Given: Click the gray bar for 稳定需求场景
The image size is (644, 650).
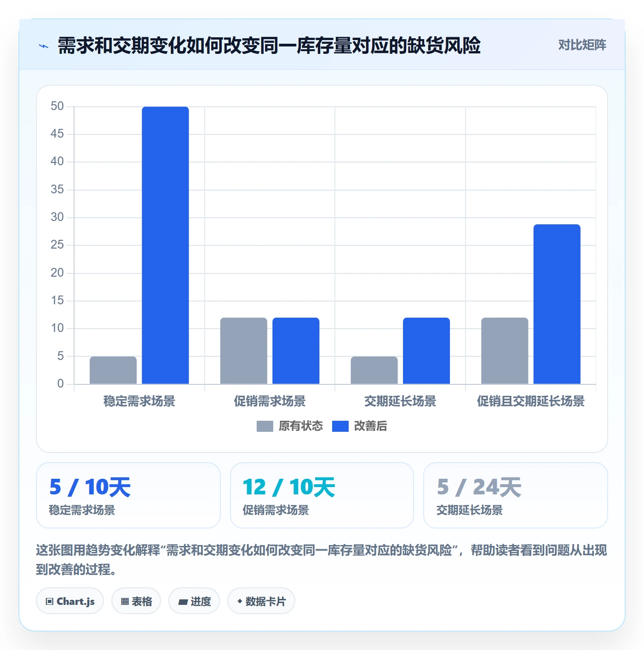Looking at the screenshot, I should click(x=113, y=370).
